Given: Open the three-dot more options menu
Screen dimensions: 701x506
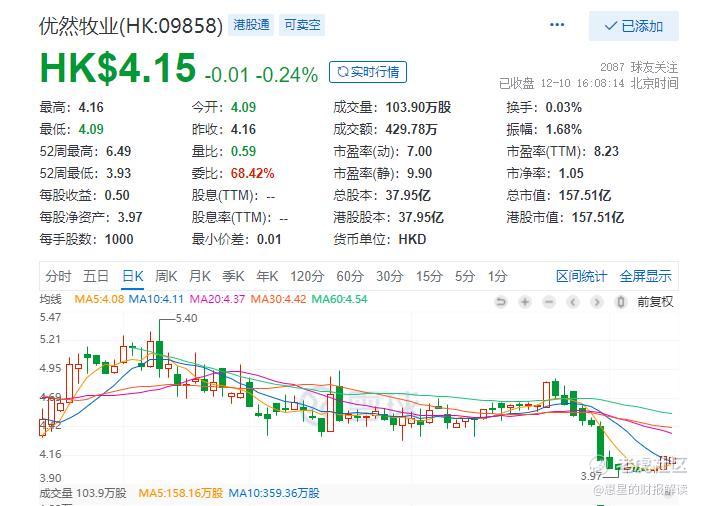Looking at the screenshot, I should point(557,25).
